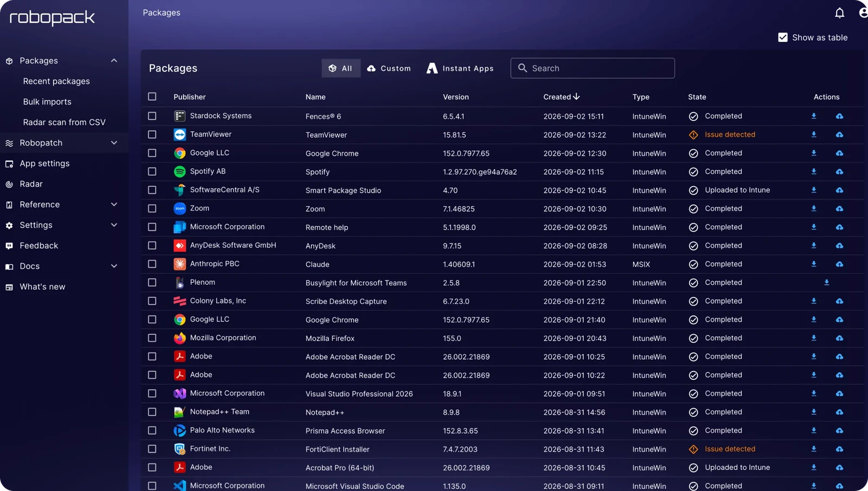This screenshot has width=868, height=491.
Task: Upload TeamViewer package to cloud
Action: click(839, 135)
